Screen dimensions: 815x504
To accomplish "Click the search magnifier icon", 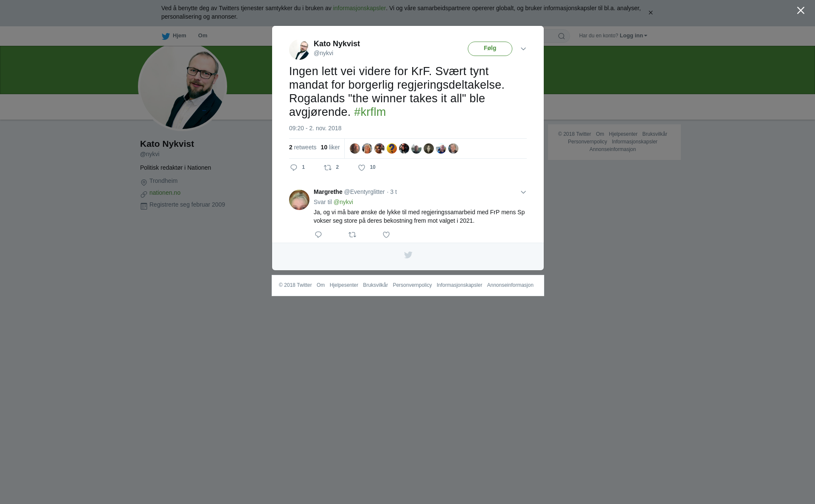I will coord(562,36).
